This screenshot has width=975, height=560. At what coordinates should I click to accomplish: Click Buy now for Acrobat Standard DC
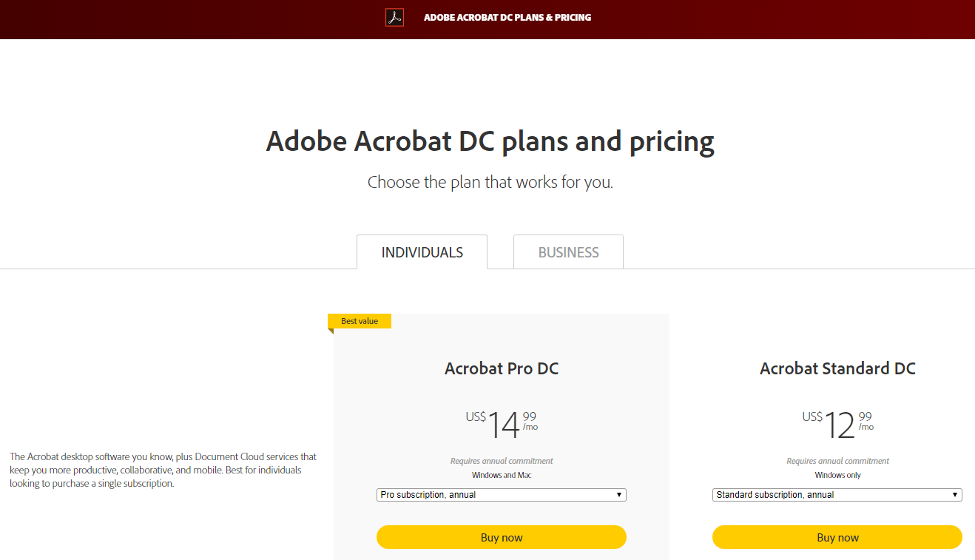coord(837,537)
